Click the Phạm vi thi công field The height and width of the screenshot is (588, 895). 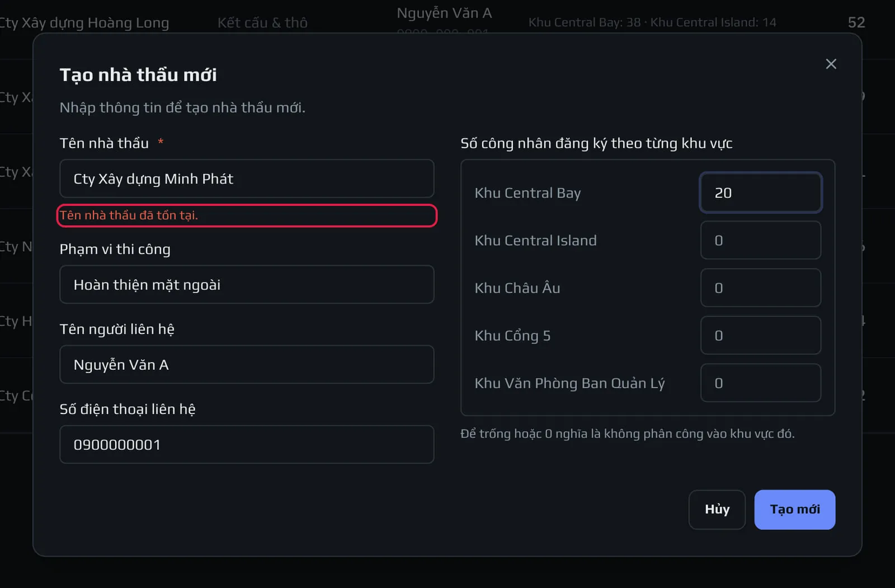[247, 284]
